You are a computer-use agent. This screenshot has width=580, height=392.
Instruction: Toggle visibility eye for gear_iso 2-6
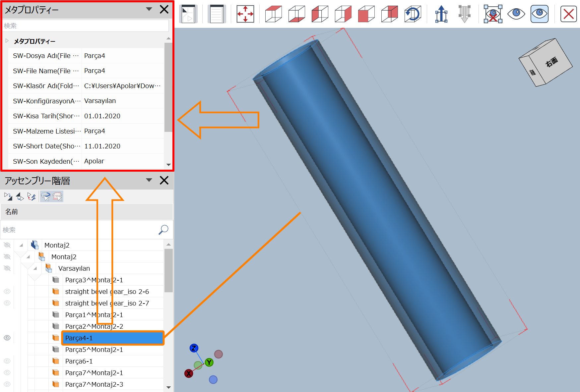pos(7,292)
